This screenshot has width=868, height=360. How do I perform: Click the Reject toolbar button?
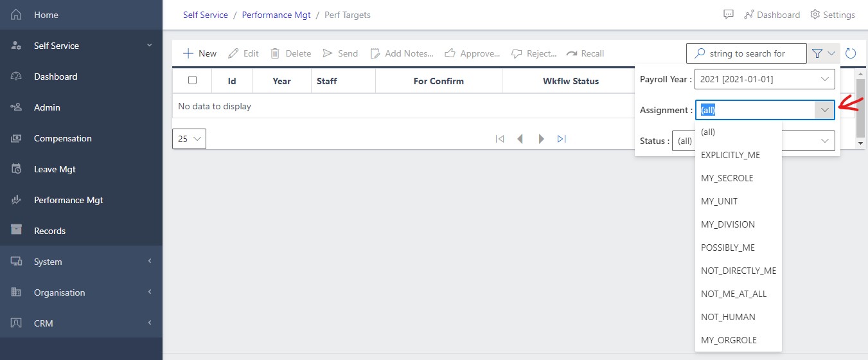pos(534,53)
